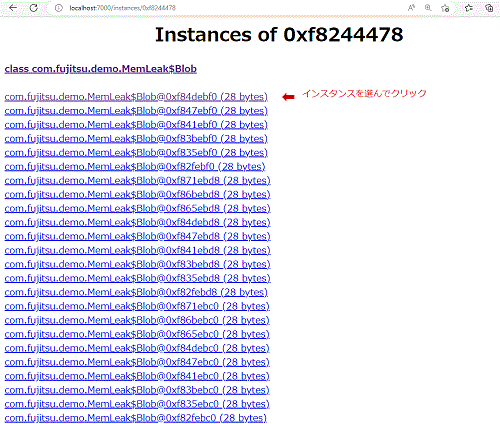
Task: View site information icon
Action: point(59,8)
